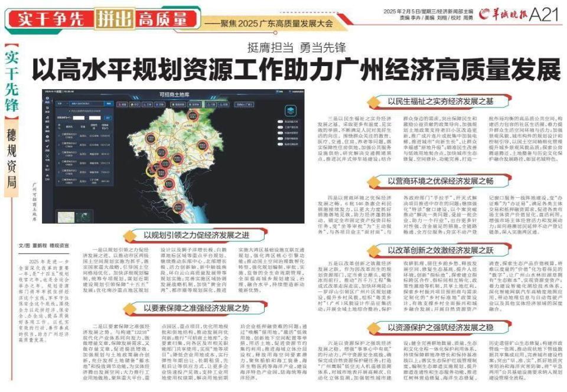
Task: Focus the second white area-range input box
Action: tap(94, 118)
